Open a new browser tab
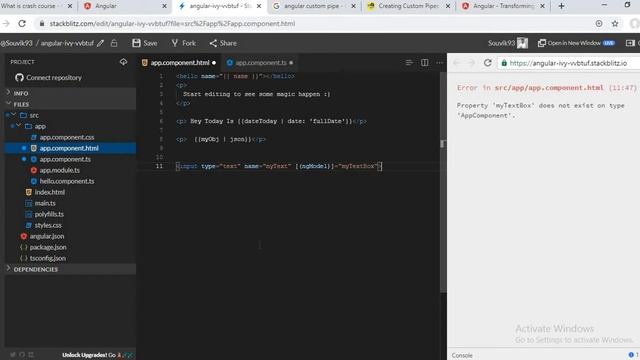This screenshot has height=360, width=640. point(561,6)
